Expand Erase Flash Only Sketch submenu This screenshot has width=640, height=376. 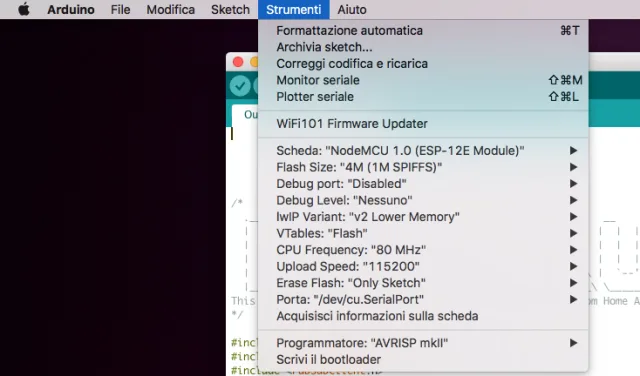(423, 283)
